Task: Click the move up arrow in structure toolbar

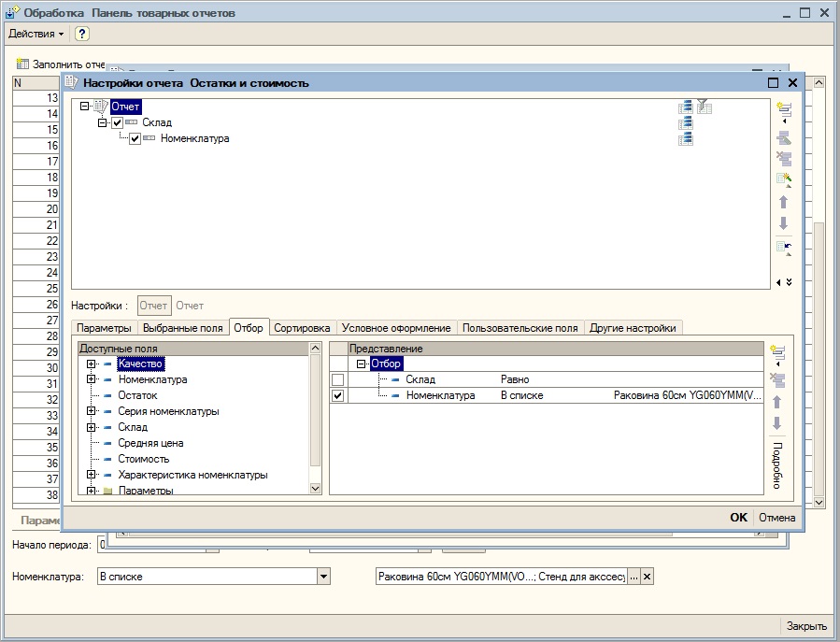Action: tap(783, 202)
